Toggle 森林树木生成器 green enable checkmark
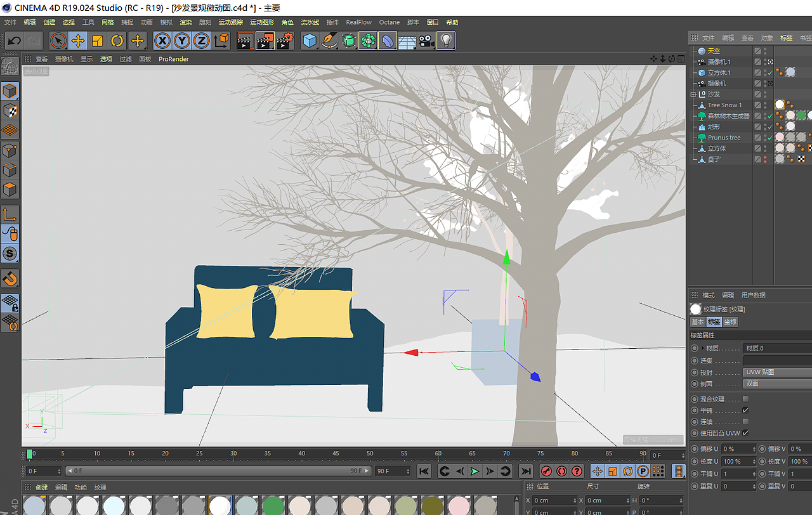This screenshot has height=515, width=812. [770, 116]
